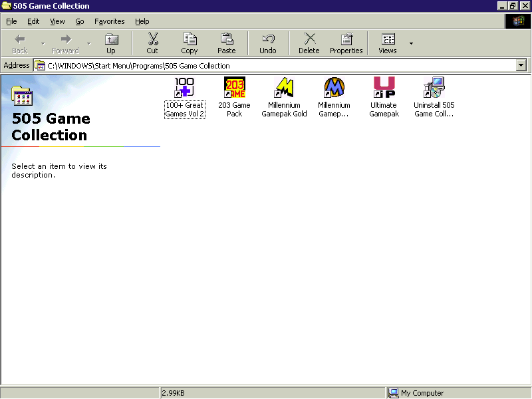This screenshot has width=532, height=399.
Task: Open the Address bar dropdown list
Action: (x=521, y=65)
